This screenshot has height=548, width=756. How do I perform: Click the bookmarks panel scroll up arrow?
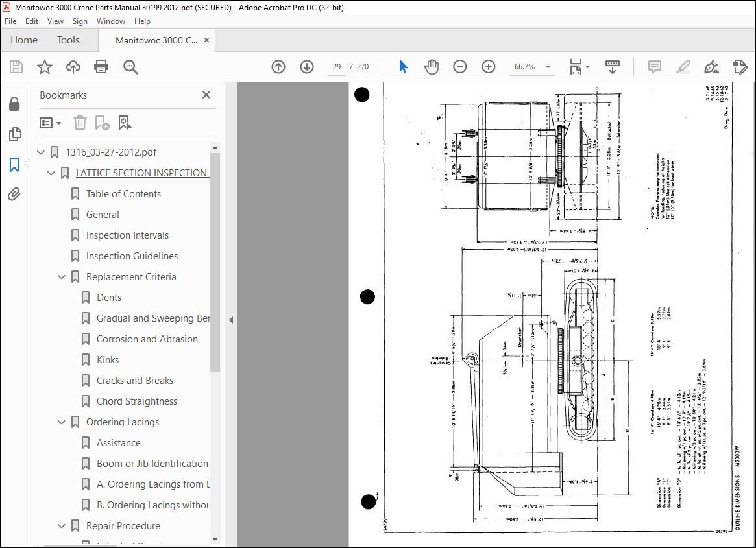tap(215, 148)
